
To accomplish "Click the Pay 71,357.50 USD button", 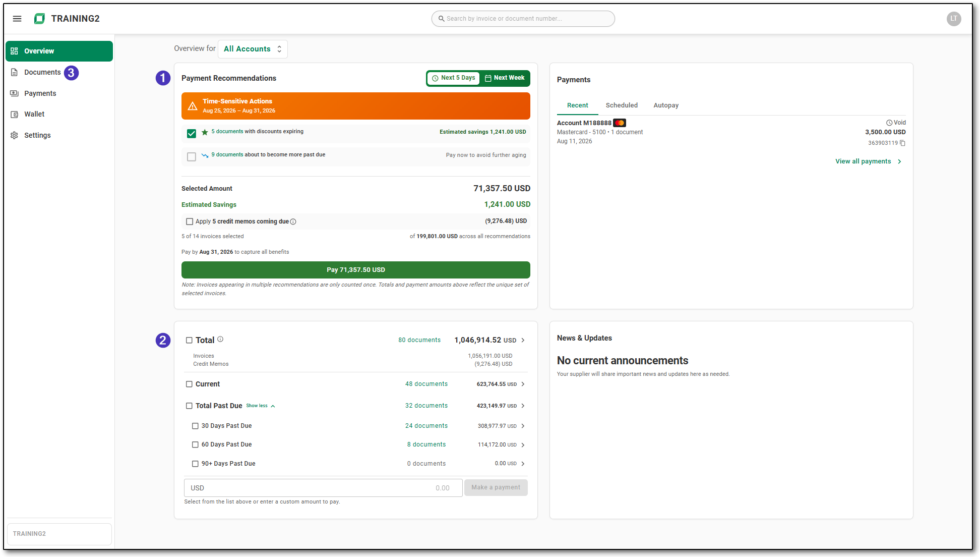I will (x=355, y=270).
